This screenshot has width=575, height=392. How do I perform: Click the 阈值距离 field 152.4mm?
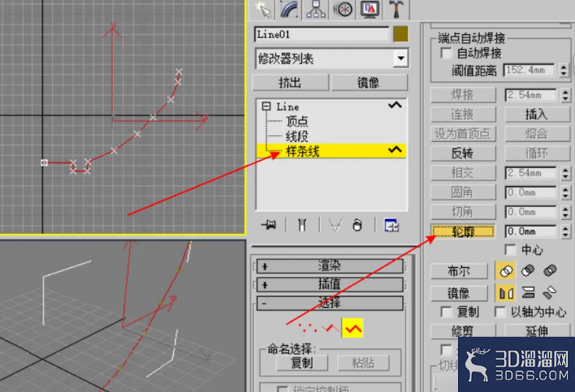point(528,69)
